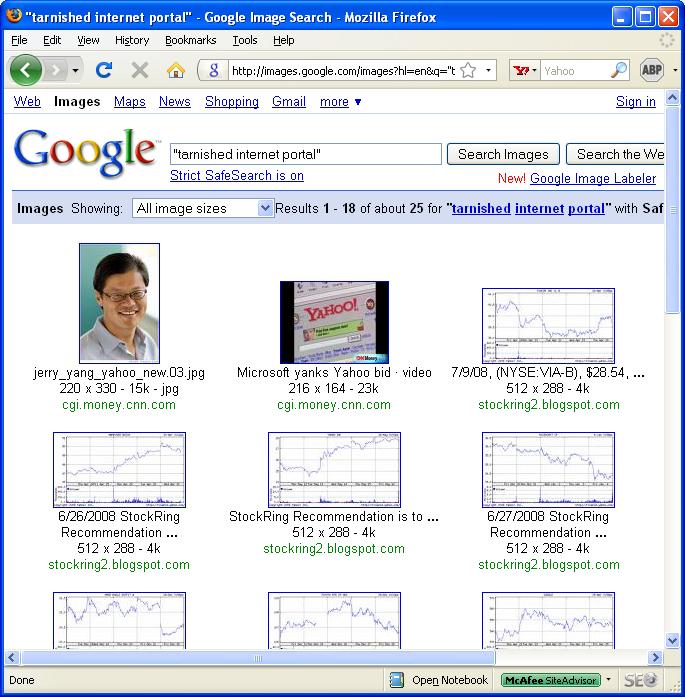This screenshot has width=685, height=697.
Task: Click the vertical scrollbar up arrow
Action: pos(672,97)
